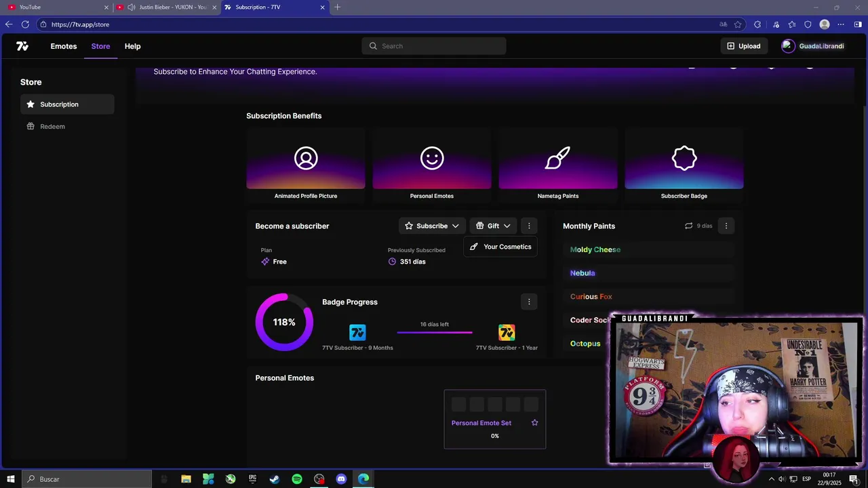Open Edge settings and more menu
868x488 pixels.
[x=841, y=24]
